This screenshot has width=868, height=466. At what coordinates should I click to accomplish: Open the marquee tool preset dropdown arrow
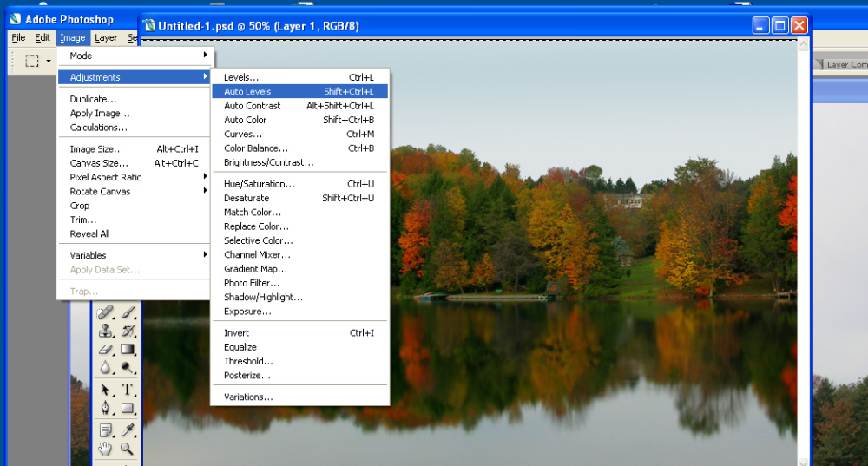[x=49, y=62]
